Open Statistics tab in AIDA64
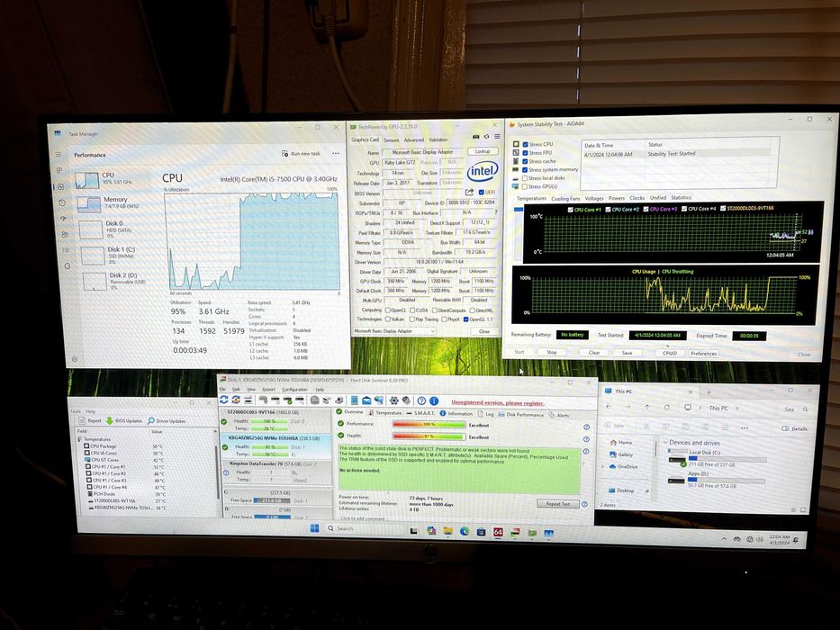The width and height of the screenshot is (840, 630). click(681, 198)
